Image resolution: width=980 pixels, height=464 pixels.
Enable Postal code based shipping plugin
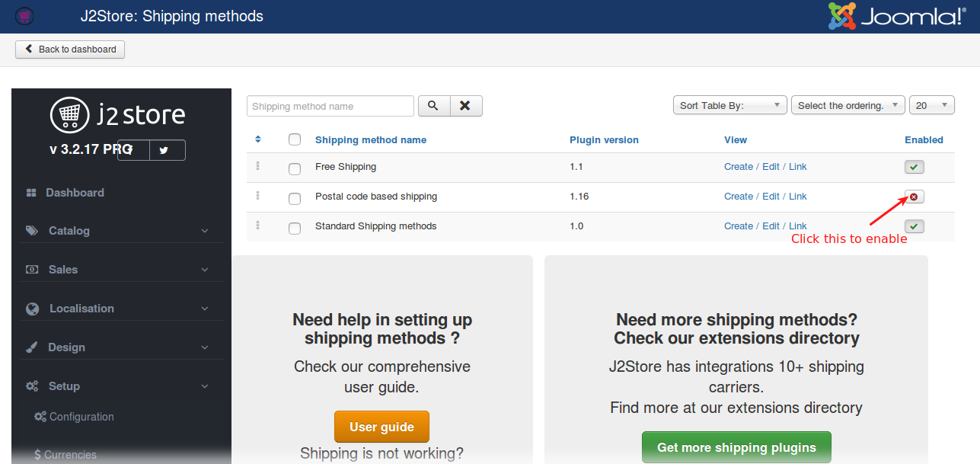click(914, 197)
